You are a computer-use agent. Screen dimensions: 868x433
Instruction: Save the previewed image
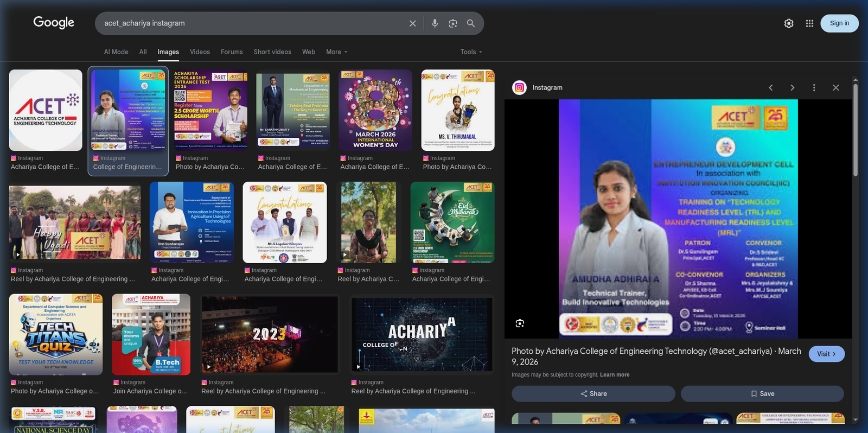(762, 394)
